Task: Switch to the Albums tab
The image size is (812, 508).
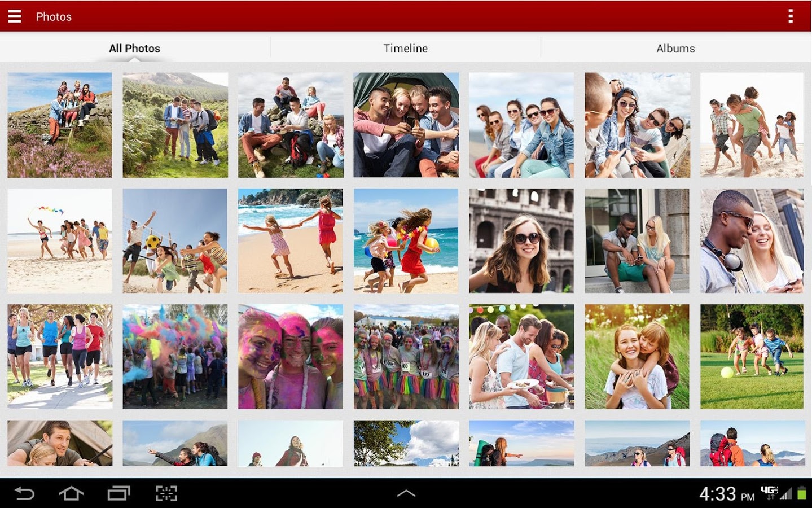Action: (675, 49)
